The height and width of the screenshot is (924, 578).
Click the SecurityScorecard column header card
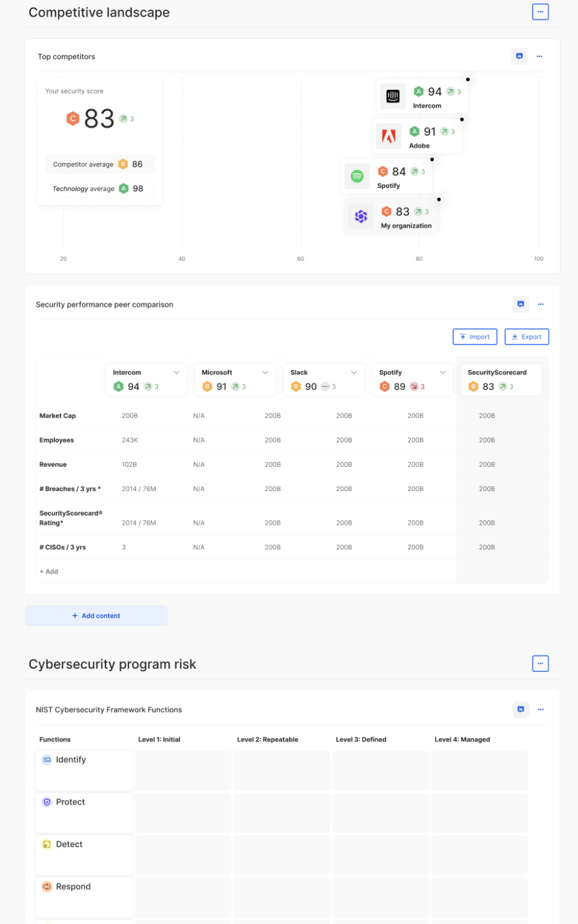(501, 380)
